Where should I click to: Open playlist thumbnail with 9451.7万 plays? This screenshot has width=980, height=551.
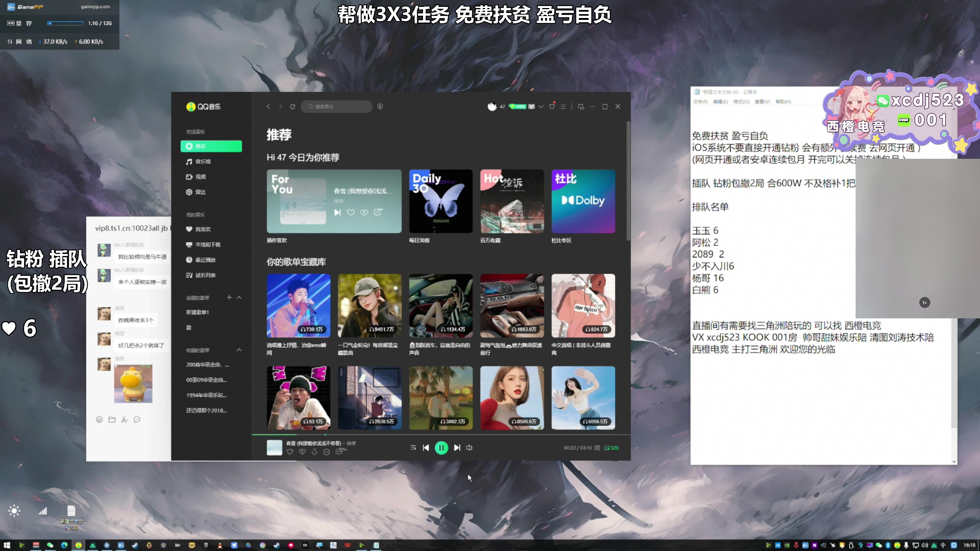369,306
